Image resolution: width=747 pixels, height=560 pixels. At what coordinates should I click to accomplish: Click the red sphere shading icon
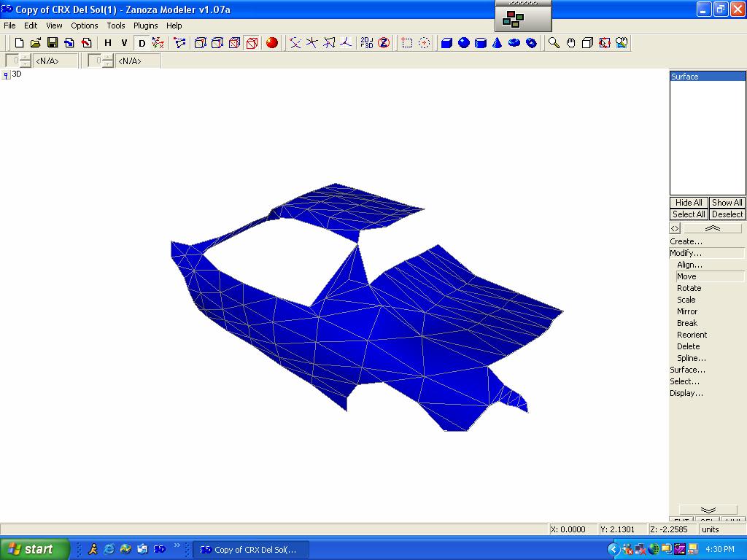[272, 43]
